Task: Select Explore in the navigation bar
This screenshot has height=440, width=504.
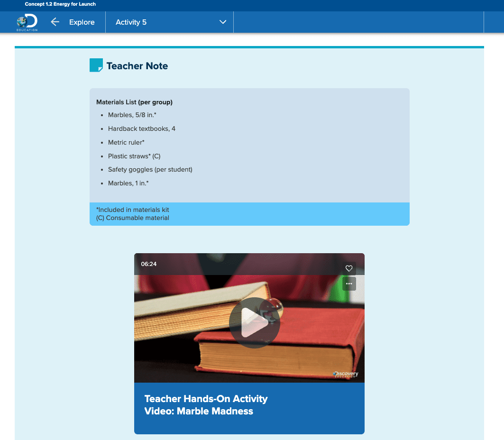Action: click(x=82, y=22)
